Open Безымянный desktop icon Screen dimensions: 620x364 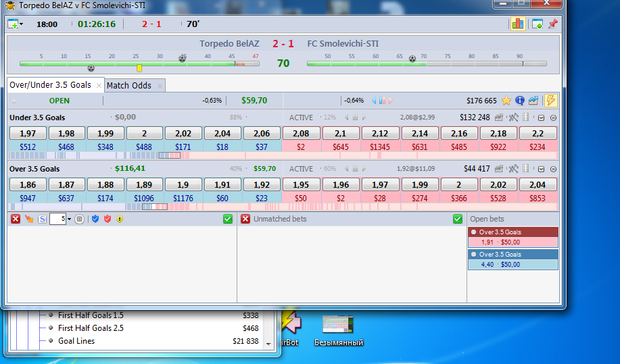click(x=339, y=331)
